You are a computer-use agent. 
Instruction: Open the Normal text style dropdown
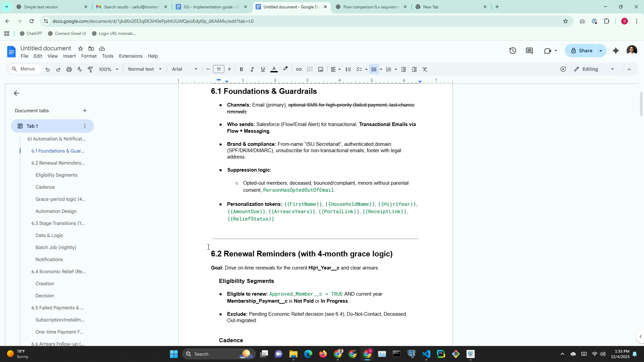click(145, 69)
